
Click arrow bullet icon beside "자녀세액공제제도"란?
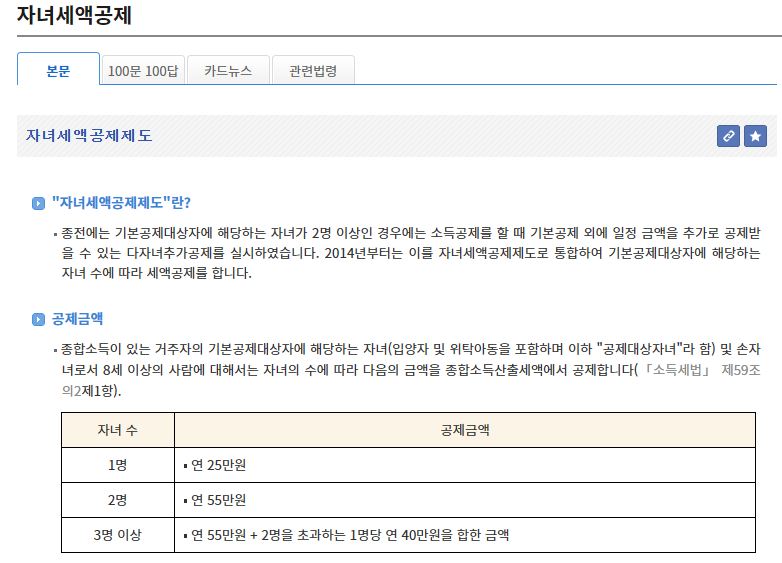click(38, 203)
